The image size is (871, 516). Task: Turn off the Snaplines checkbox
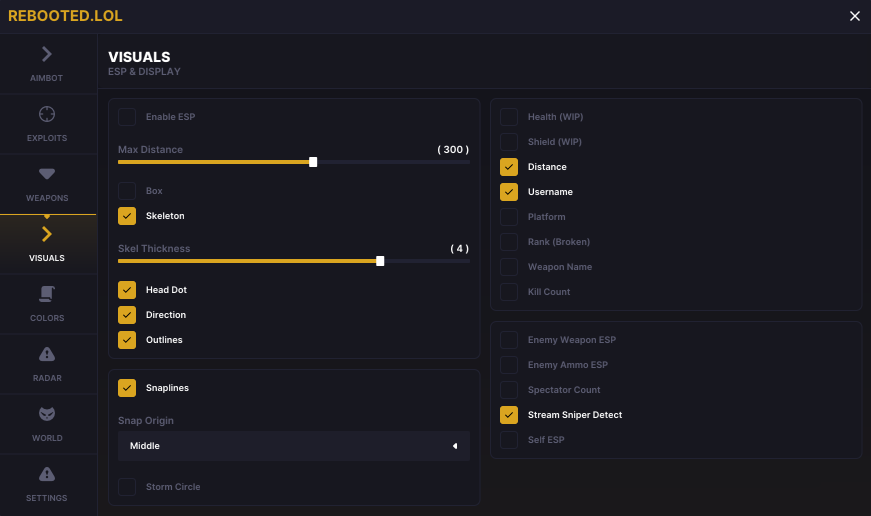[x=127, y=388]
